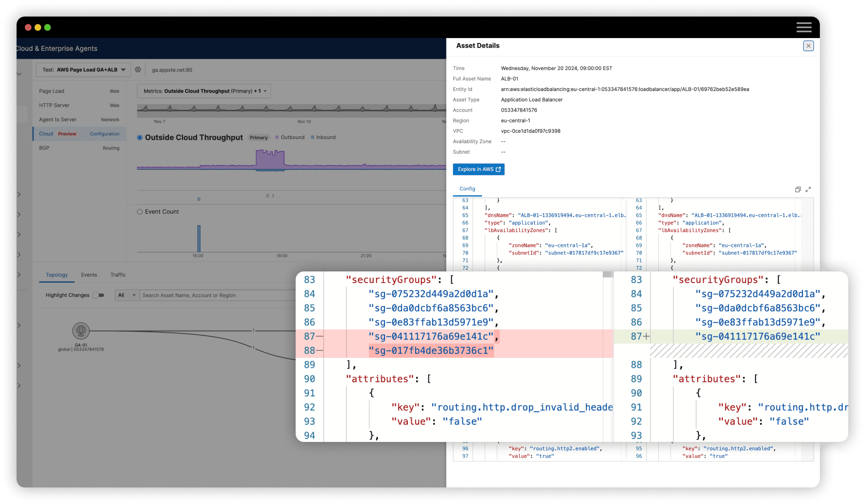Image resolution: width=865 pixels, height=504 pixels.
Task: Click the copy config icon
Action: (x=798, y=190)
